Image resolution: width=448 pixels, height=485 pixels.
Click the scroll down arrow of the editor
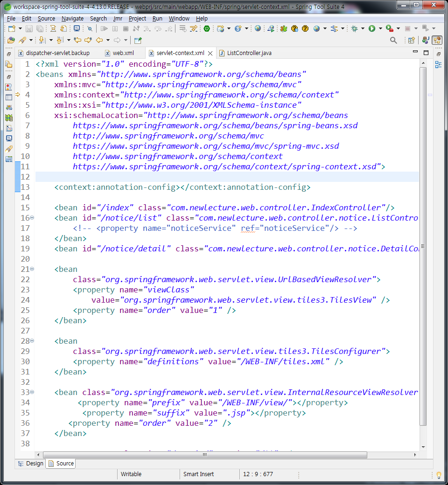(x=423, y=447)
